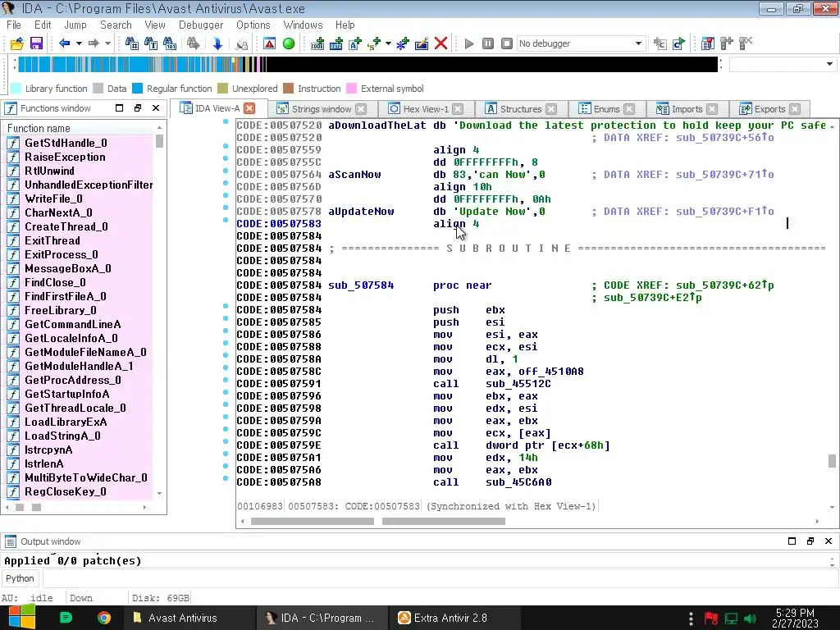The width and height of the screenshot is (840, 630).
Task: Click the blue down arrow toolbar icon
Action: tap(217, 43)
